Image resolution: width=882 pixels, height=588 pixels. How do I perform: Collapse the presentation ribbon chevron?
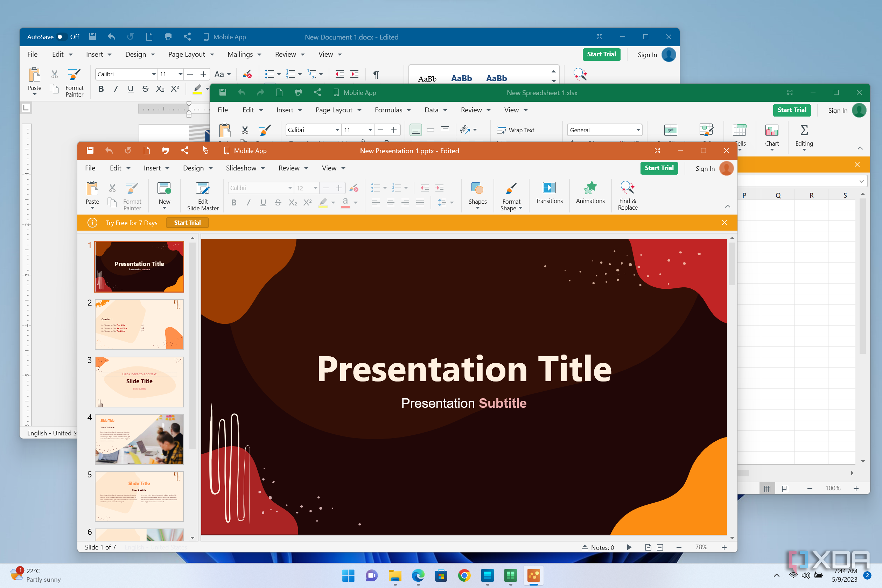coord(728,206)
